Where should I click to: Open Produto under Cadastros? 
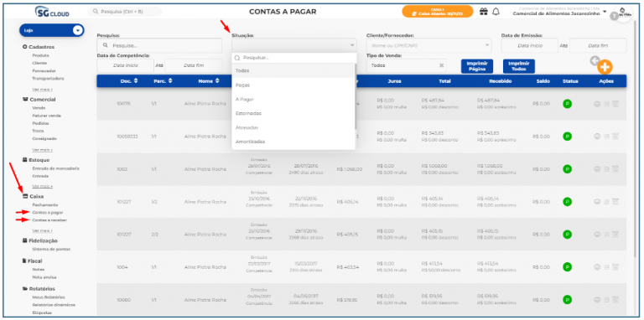coord(40,55)
